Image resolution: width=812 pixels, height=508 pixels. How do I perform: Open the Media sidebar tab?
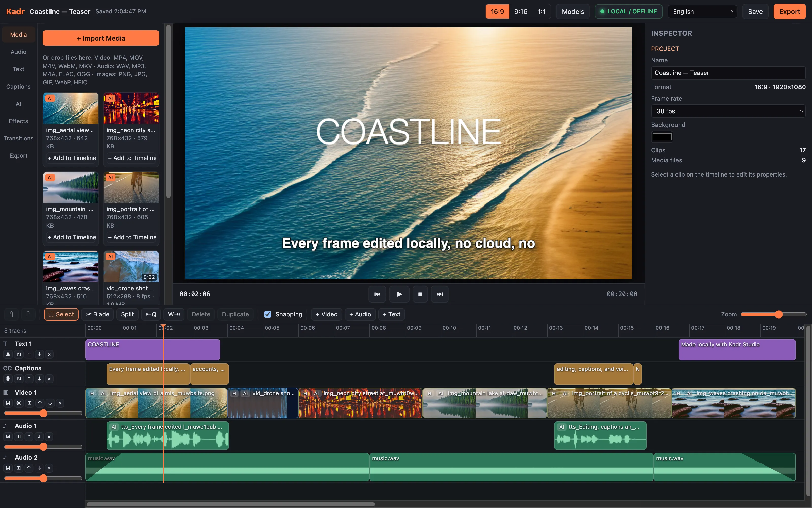pos(19,34)
